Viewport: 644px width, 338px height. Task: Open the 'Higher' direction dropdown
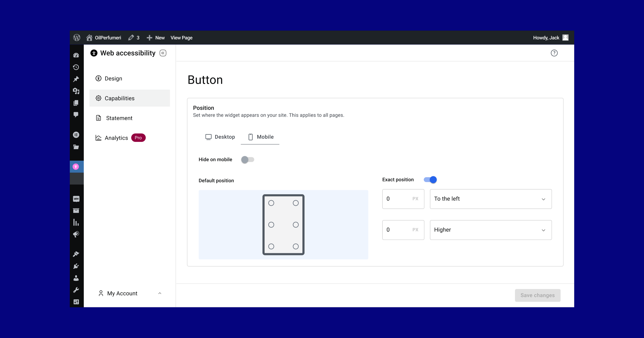tap(491, 230)
